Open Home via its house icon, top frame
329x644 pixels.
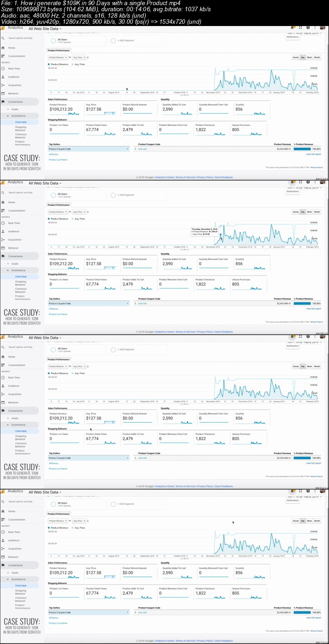pos(3,48)
